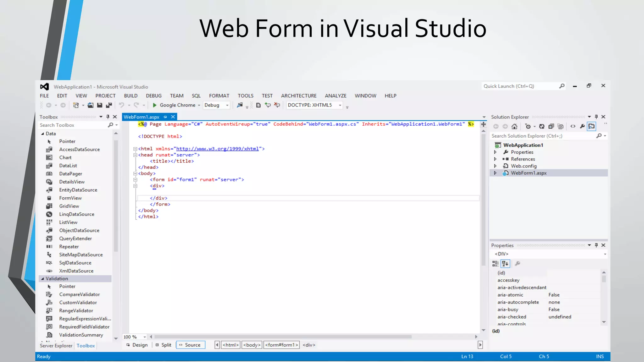644x362 pixels.
Task: Open the DOCTYPE: XHTML5 dropdown
Action: click(340, 105)
